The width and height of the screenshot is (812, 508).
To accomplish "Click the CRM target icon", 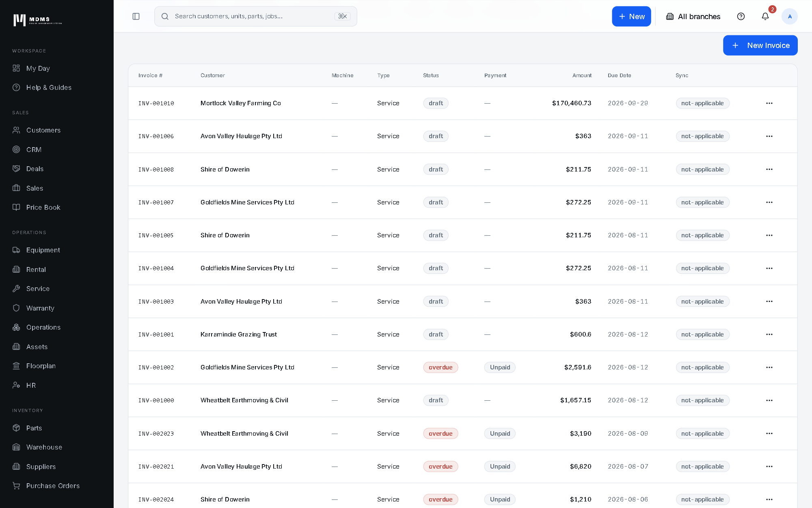I will [16, 150].
